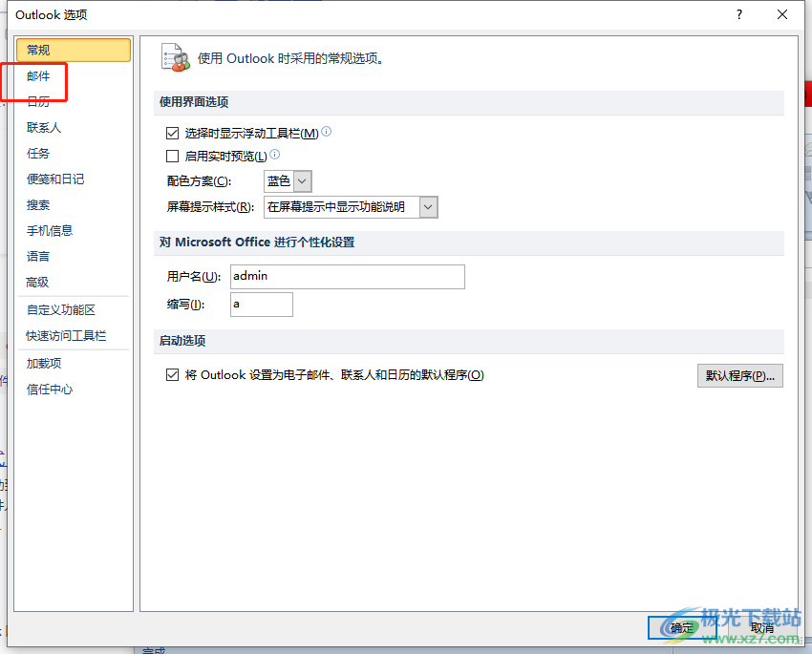812x654 pixels.
Task: Click the 屏幕提示样式(R) label
Action: pos(210,207)
